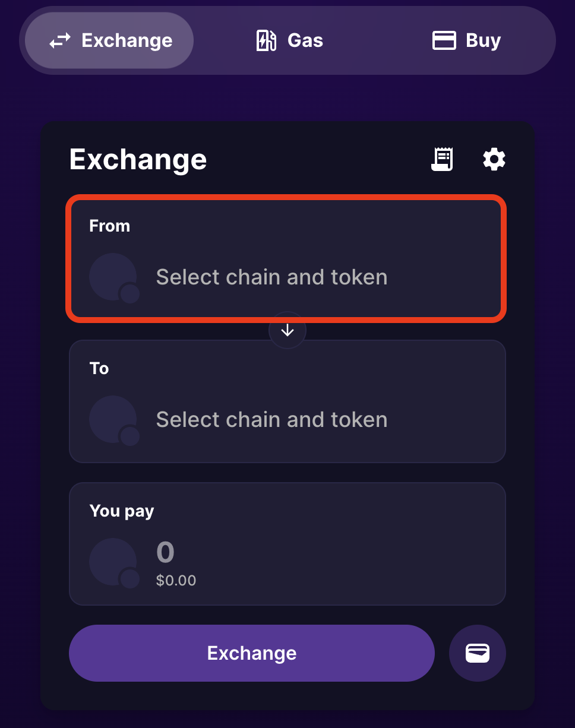575x728 pixels.
Task: Click the You pay label
Action: point(122,511)
